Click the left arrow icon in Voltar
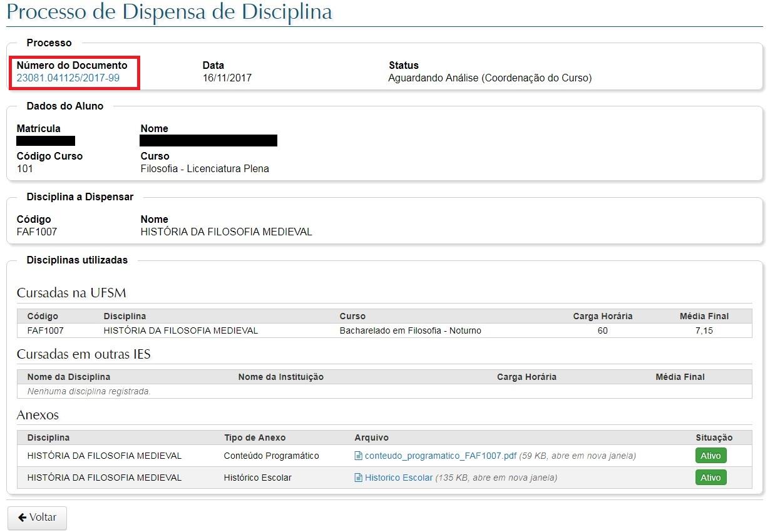Screen dimensions: 770x532 point(22,518)
